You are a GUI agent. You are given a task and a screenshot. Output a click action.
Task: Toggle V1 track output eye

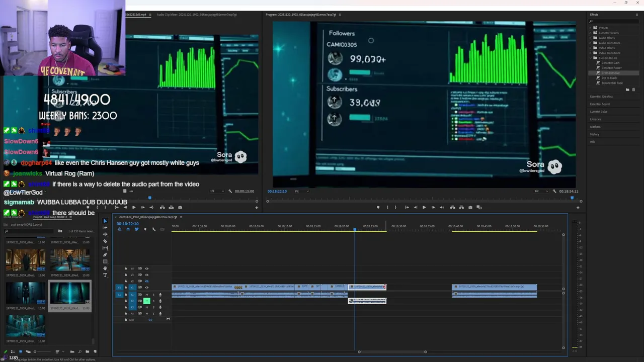147,287
